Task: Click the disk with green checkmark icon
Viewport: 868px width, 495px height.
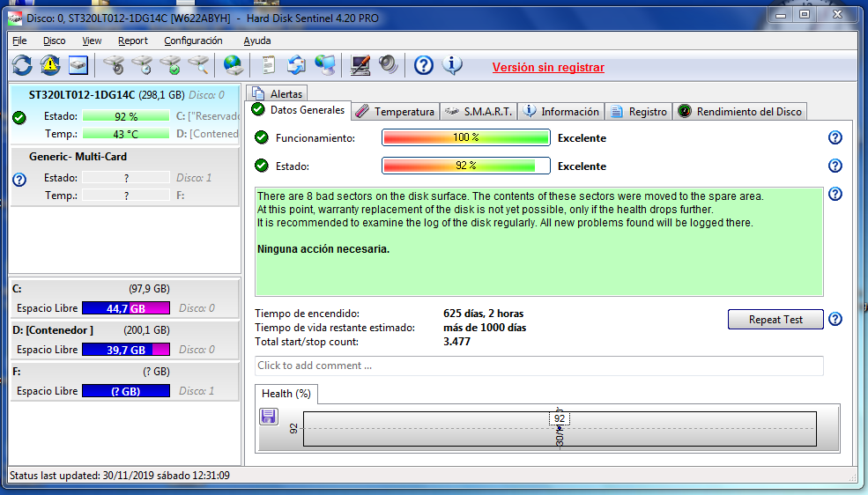Action: click(x=170, y=65)
